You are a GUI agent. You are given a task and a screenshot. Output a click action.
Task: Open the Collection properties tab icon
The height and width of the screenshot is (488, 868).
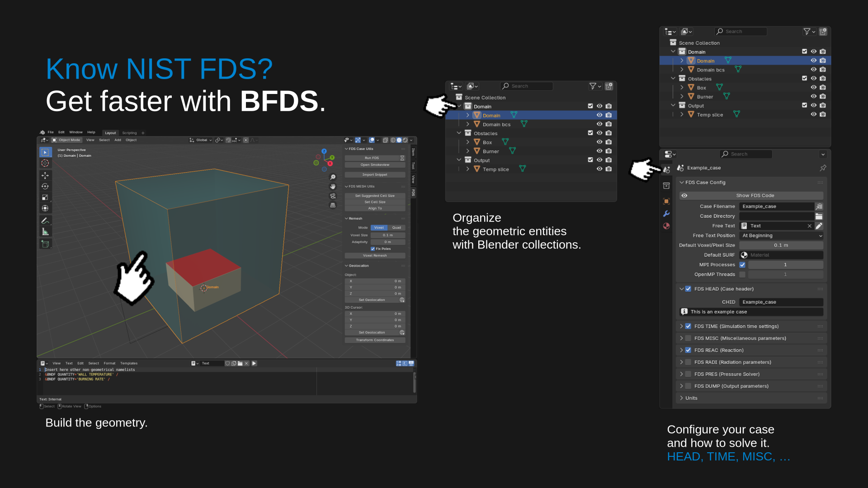click(x=666, y=186)
